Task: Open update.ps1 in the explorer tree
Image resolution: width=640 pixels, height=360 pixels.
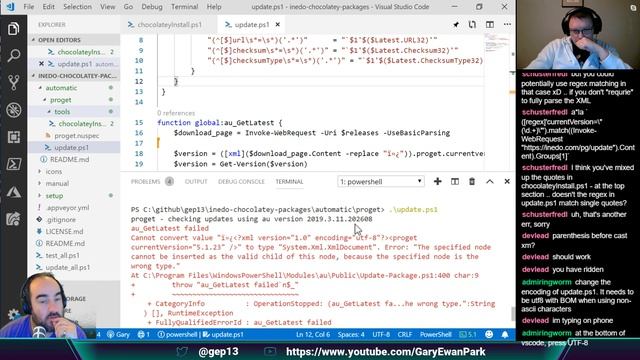Action: click(x=71, y=147)
